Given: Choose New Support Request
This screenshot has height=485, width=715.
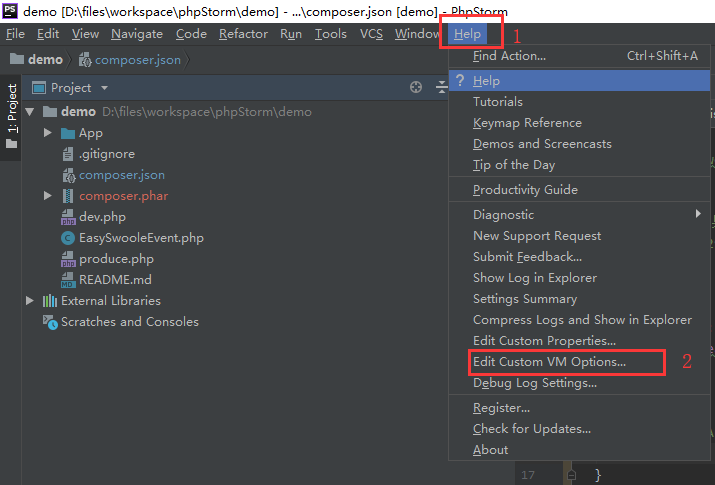Looking at the screenshot, I should click(x=579, y=236).
